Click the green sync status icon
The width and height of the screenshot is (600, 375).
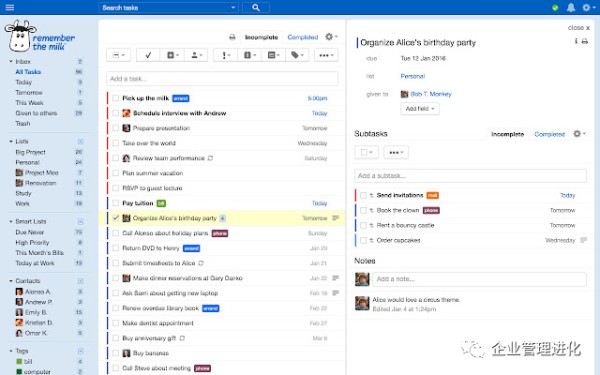click(555, 8)
